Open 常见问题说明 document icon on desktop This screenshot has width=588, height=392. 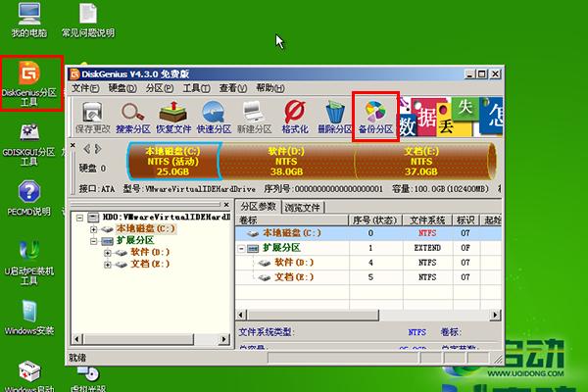(88, 20)
